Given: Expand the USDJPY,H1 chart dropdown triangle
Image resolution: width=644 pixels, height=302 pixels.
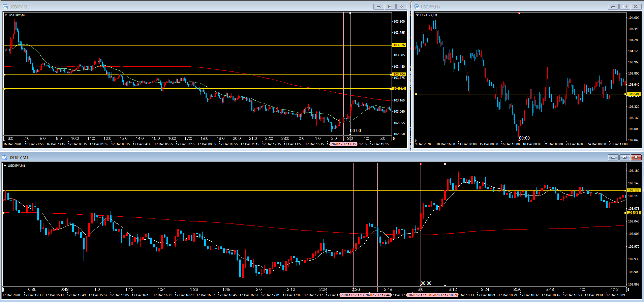Looking at the screenshot, I should (x=418, y=15).
